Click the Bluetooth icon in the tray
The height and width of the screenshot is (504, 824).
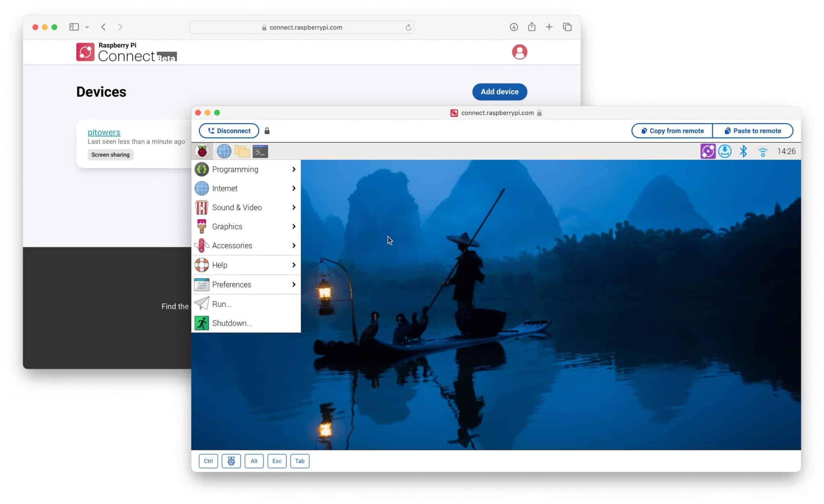[x=743, y=151]
